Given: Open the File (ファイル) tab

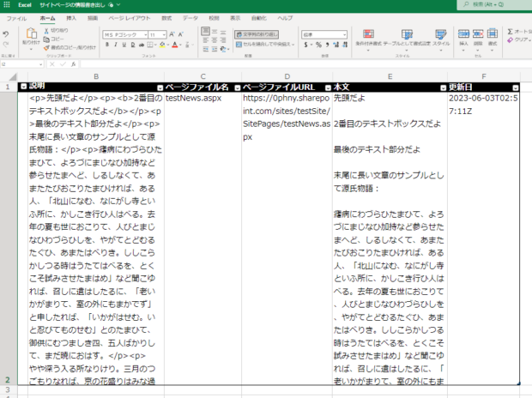Looking at the screenshot, I should coord(16,18).
